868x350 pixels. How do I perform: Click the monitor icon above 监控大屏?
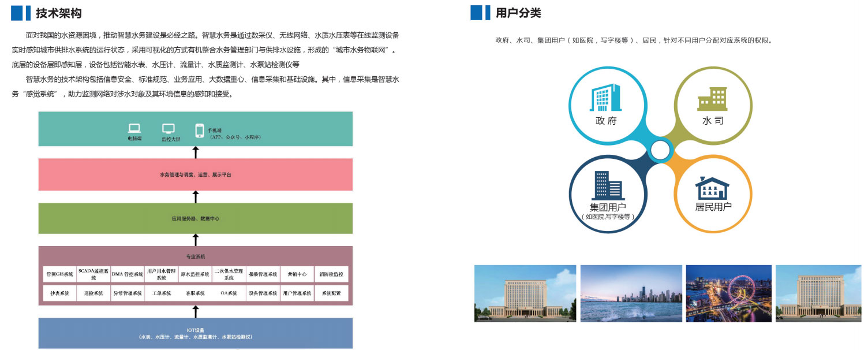(x=168, y=129)
